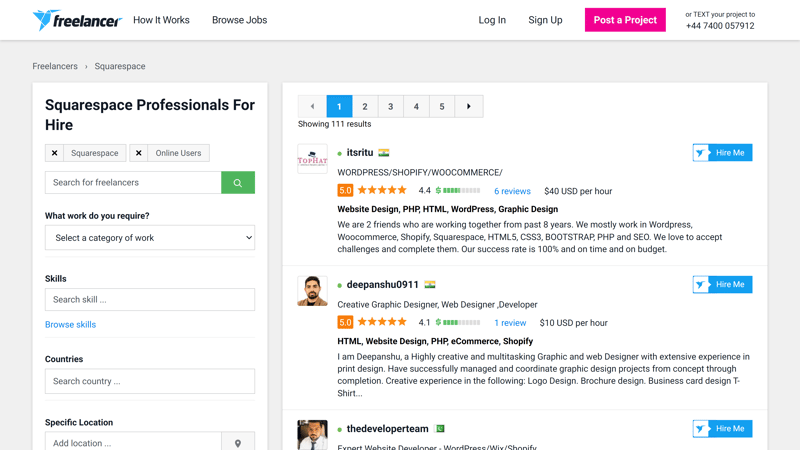Click the +44 7400 057912 phone number
The height and width of the screenshot is (450, 800).
720,26
